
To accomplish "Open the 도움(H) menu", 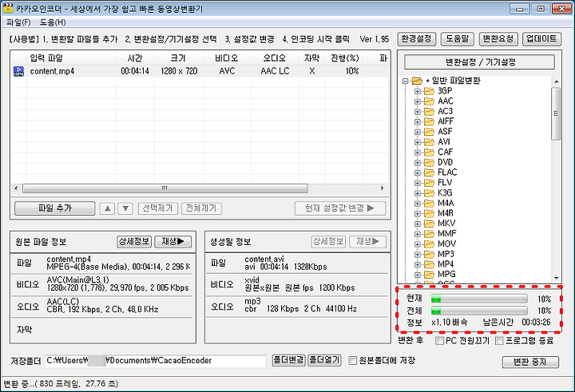I will click(x=53, y=22).
